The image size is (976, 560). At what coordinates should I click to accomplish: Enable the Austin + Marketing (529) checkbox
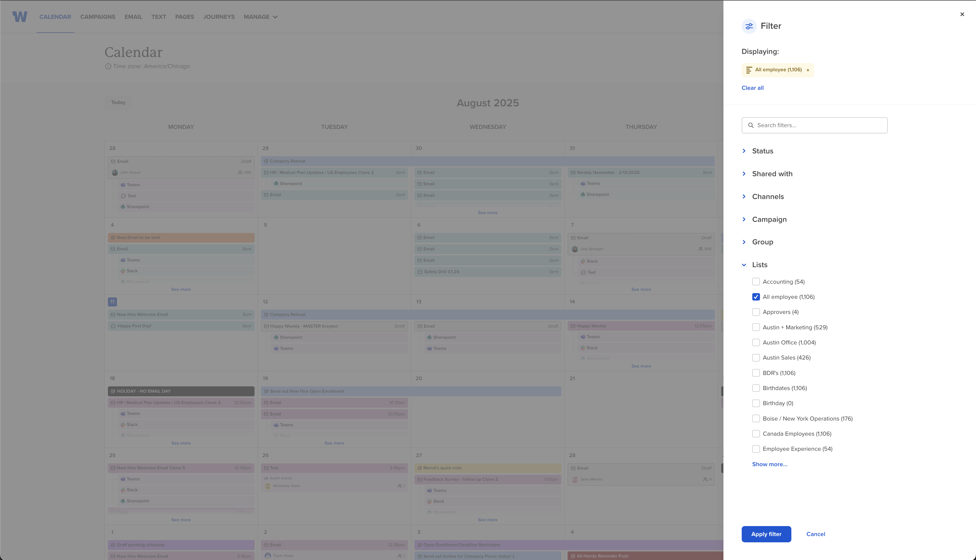pyautogui.click(x=756, y=327)
